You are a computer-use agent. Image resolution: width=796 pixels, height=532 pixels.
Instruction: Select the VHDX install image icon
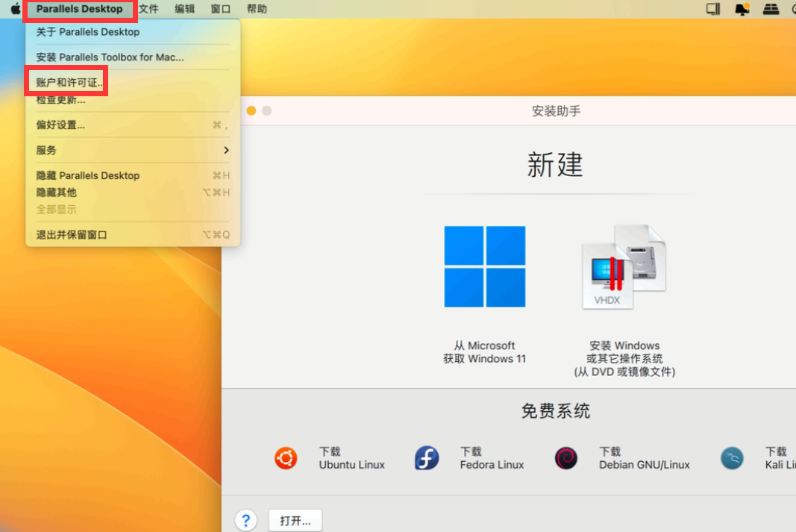(x=624, y=269)
